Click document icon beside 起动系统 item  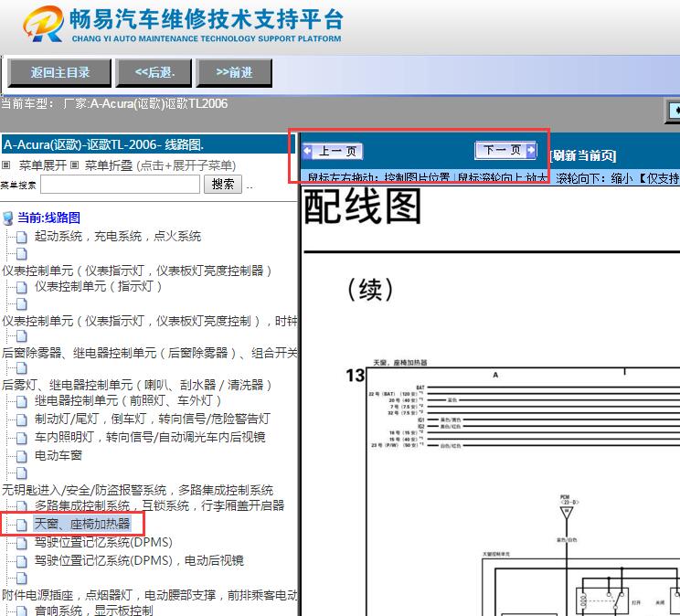coord(21,237)
